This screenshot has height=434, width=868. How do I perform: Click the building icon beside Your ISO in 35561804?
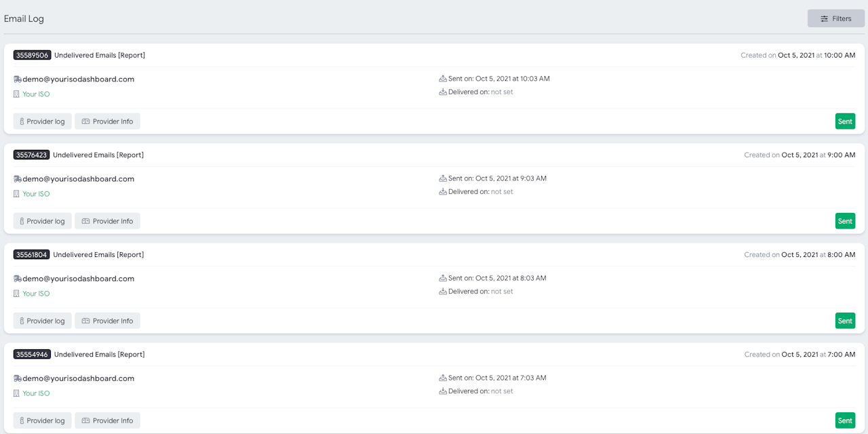(x=17, y=294)
